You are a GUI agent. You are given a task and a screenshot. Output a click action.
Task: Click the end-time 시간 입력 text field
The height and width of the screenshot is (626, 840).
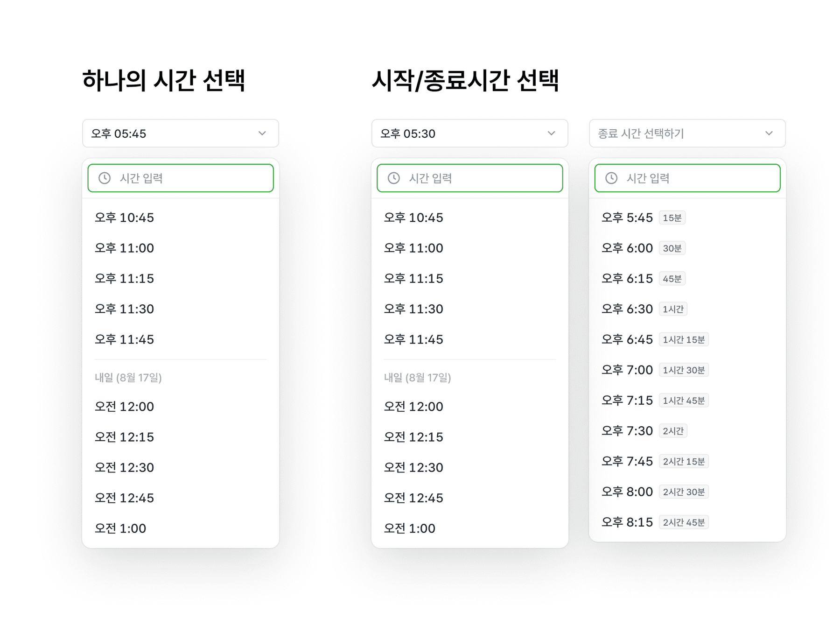[687, 178]
